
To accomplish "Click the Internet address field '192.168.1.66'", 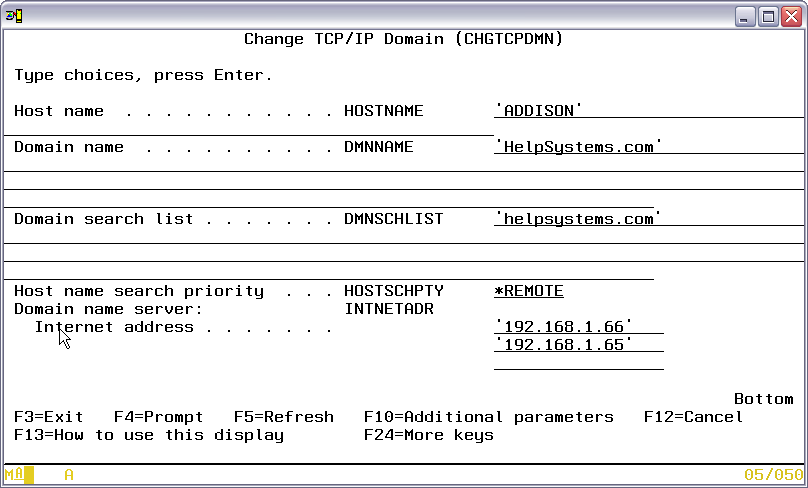I will (564, 327).
